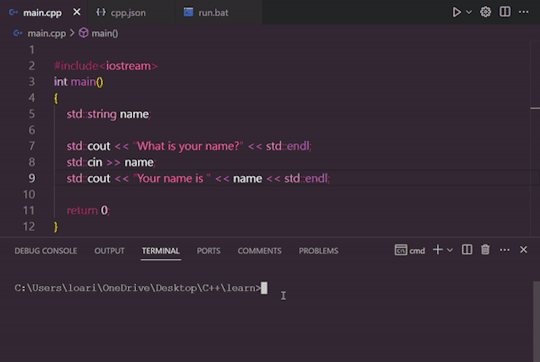The image size is (540, 362).
Task: Click the JSON braces icon on cpp.json tab
Action: pos(101,12)
